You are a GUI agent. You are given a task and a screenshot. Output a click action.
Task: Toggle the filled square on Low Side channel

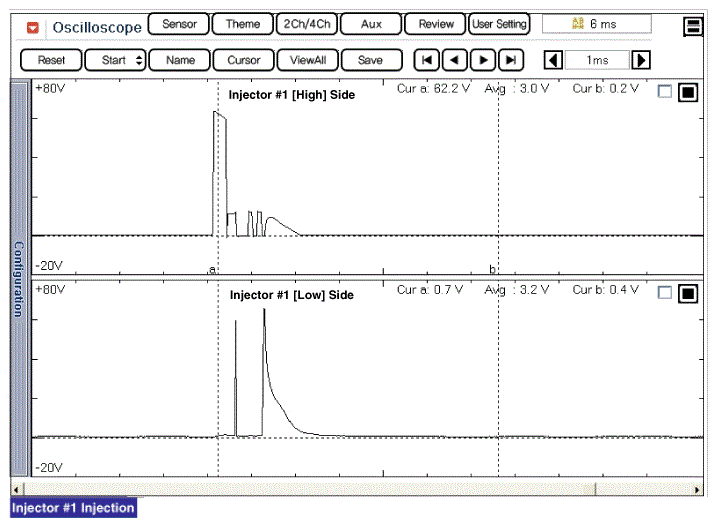[x=687, y=293]
